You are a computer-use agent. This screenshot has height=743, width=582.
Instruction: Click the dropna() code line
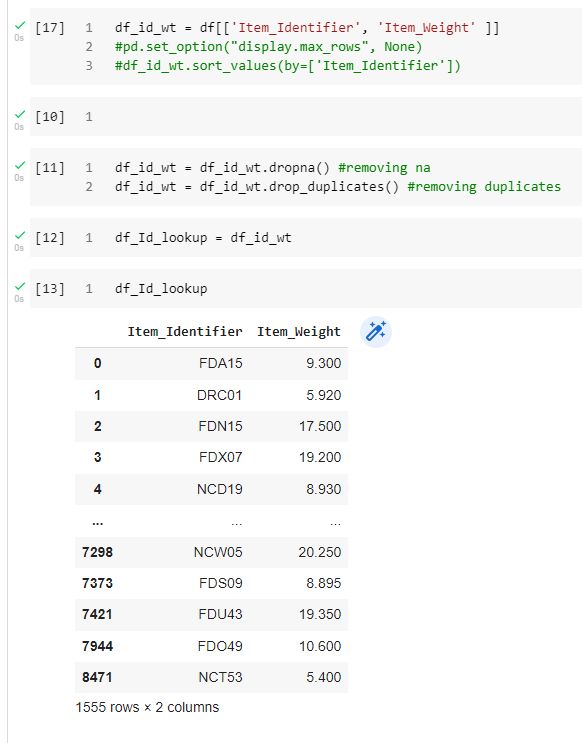(273, 168)
